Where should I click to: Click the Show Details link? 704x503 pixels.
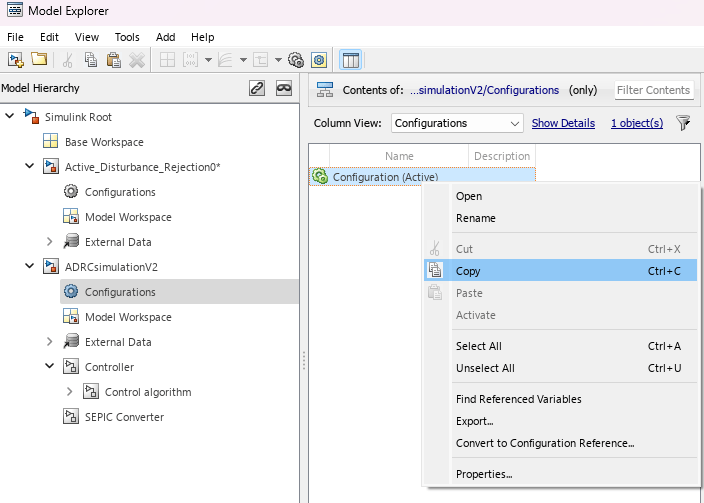563,123
